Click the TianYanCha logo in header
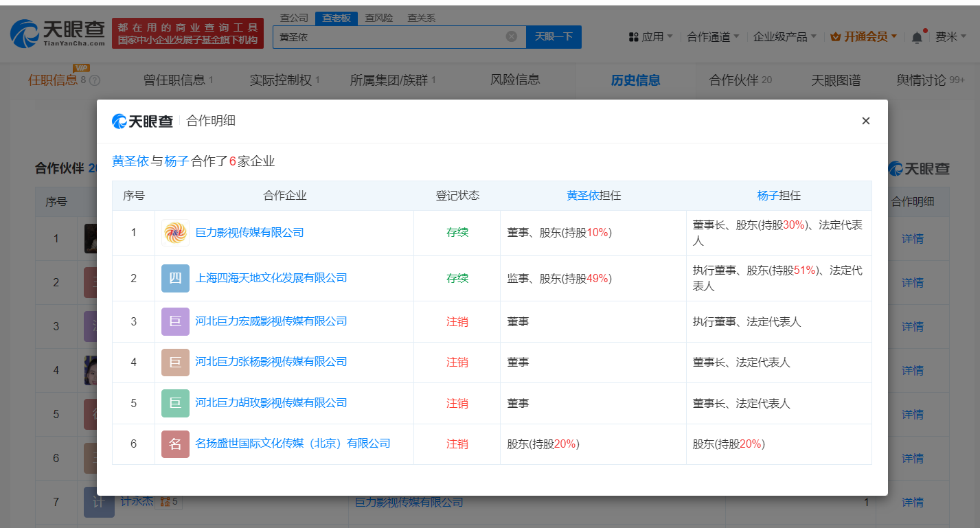The height and width of the screenshot is (528, 980). (x=58, y=33)
